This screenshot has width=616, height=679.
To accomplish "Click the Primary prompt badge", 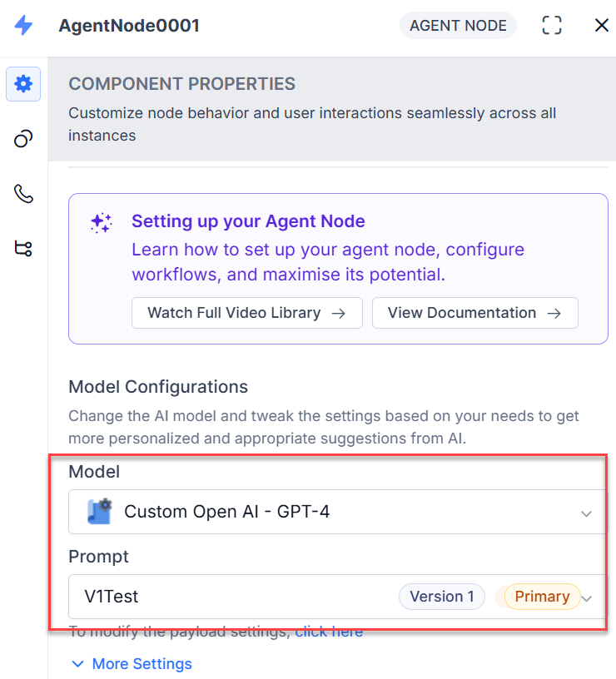I will click(542, 597).
